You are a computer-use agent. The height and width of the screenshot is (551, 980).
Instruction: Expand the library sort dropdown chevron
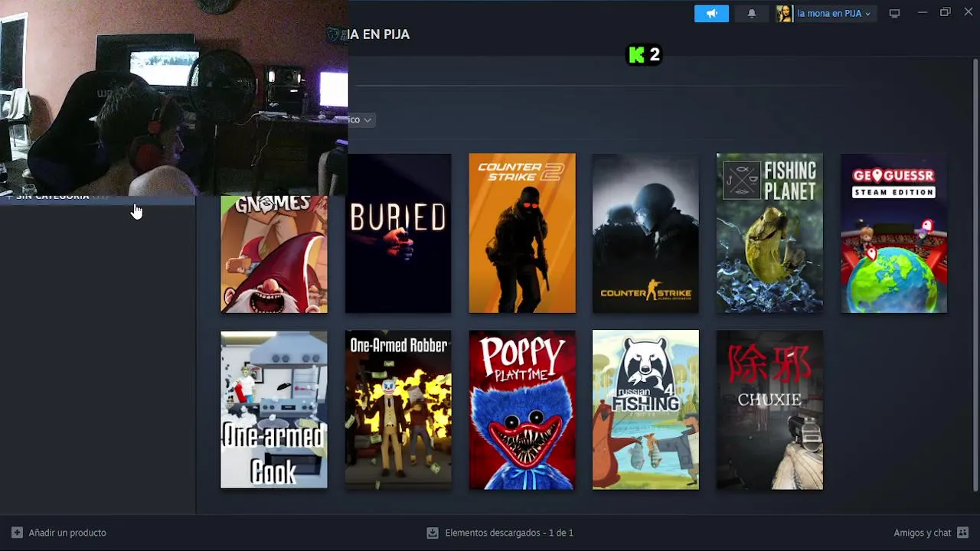(x=367, y=120)
